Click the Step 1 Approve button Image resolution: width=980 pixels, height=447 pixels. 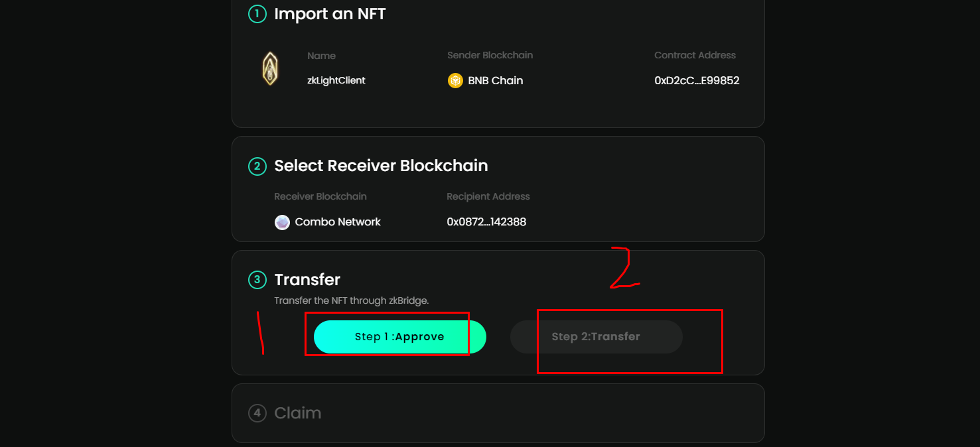399,337
